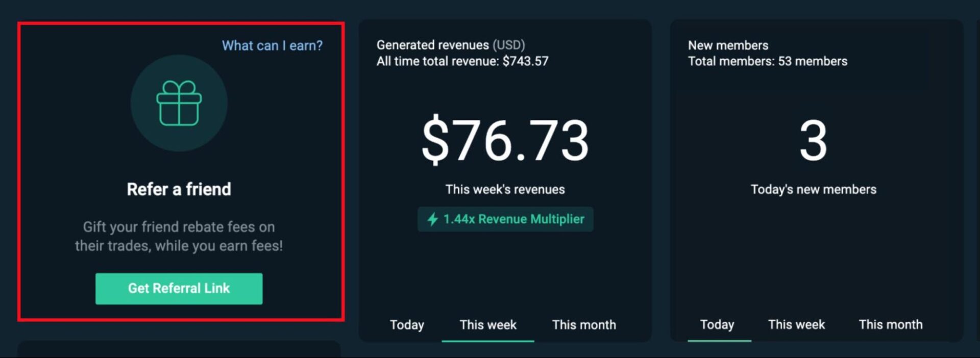Screen dimensions: 980x358
Task: Click the 'Refer a friend' heading
Action: point(179,189)
